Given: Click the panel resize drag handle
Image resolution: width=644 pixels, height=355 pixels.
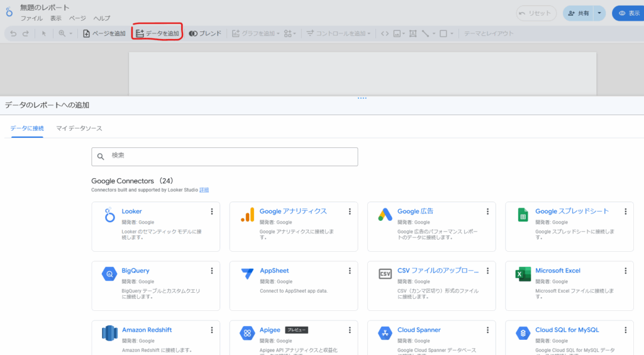Looking at the screenshot, I should (x=362, y=98).
